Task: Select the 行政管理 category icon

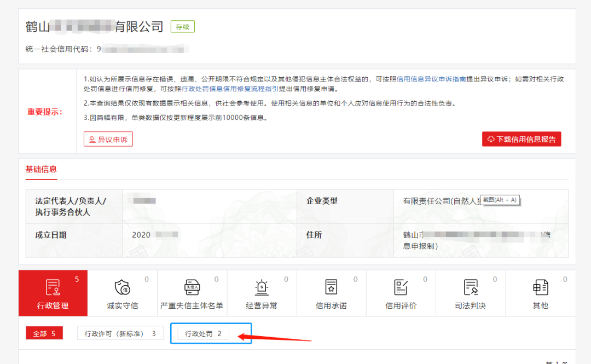Action: click(x=53, y=287)
